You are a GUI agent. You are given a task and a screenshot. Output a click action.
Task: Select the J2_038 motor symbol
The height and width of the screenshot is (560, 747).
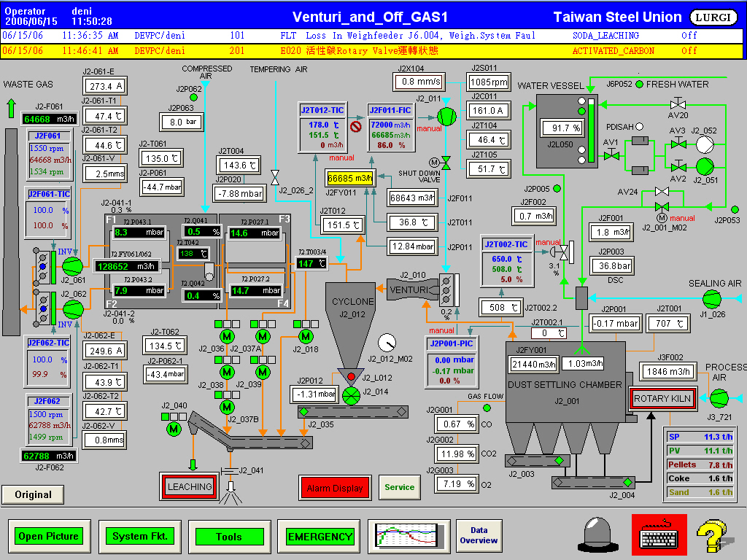[x=227, y=372]
